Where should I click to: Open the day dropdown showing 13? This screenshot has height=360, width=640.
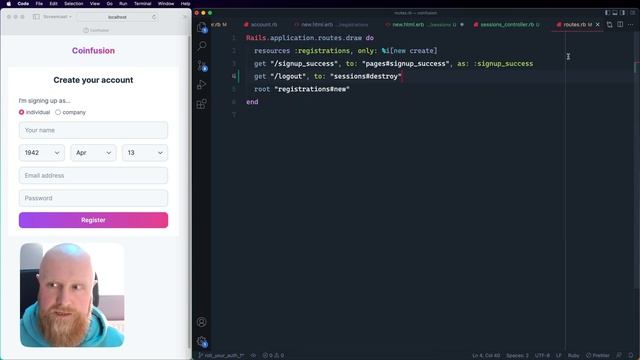click(x=145, y=153)
